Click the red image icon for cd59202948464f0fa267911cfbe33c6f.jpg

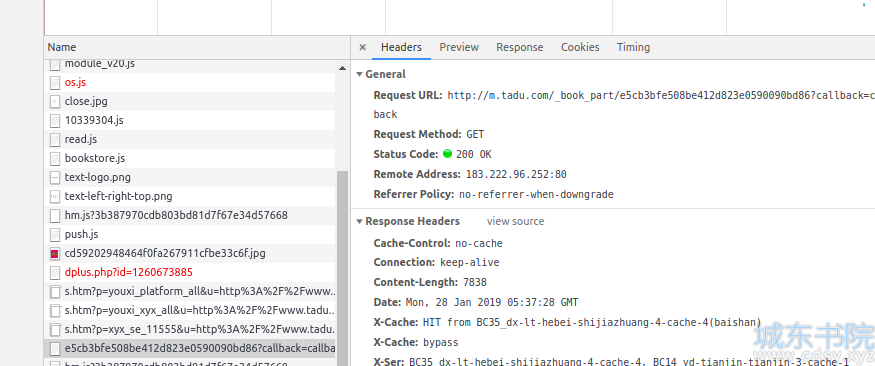point(55,253)
